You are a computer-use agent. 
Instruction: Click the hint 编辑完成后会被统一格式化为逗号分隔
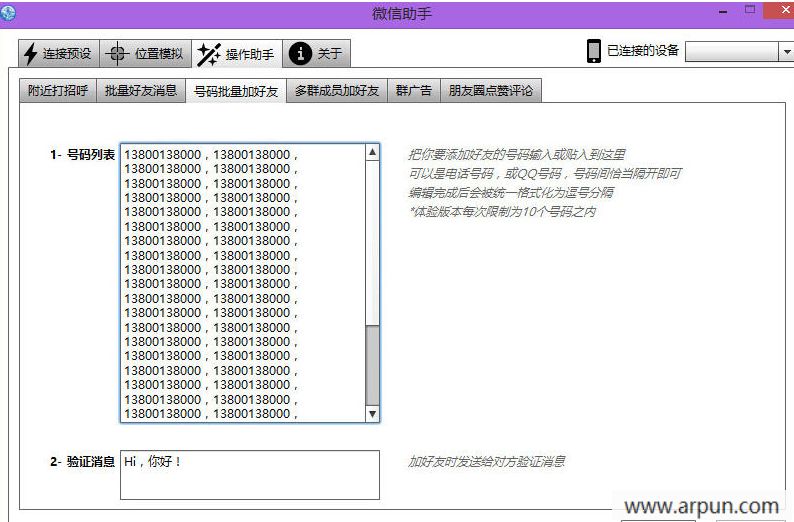point(511,192)
